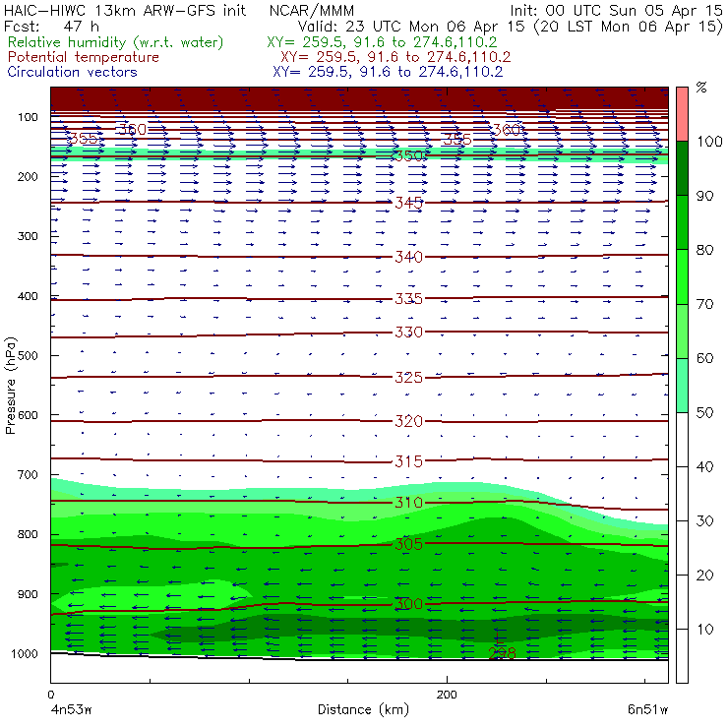The height and width of the screenshot is (728, 728).
Task: Click the 345 potential temperature contour label
Action: (x=408, y=203)
